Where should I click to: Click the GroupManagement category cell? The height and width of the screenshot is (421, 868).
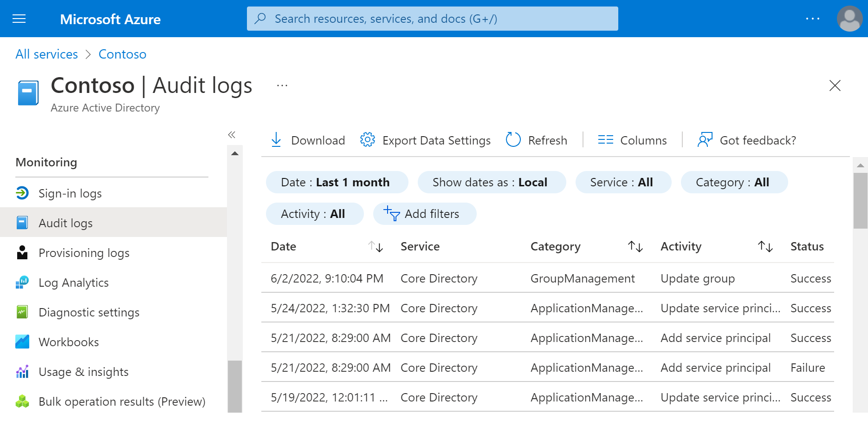point(583,279)
